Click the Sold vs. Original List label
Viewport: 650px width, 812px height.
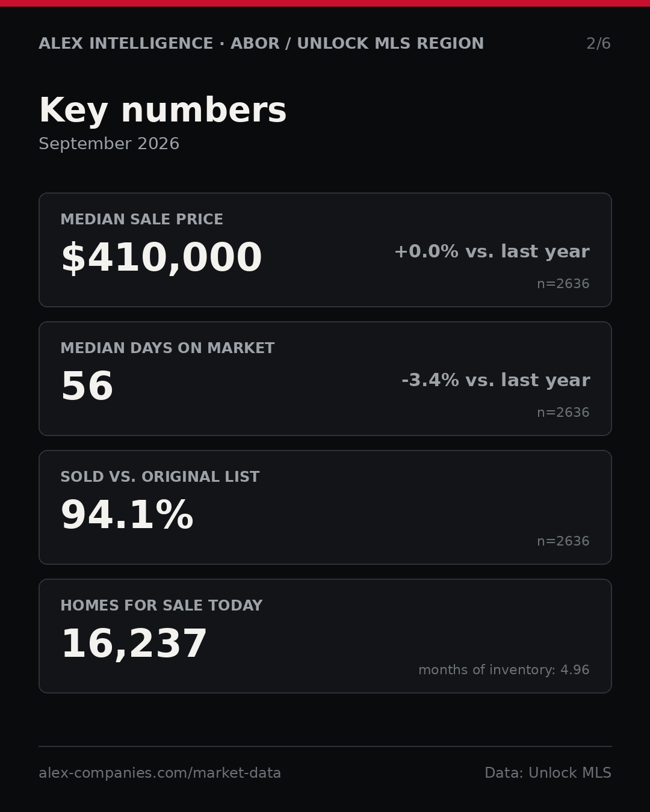[160, 477]
